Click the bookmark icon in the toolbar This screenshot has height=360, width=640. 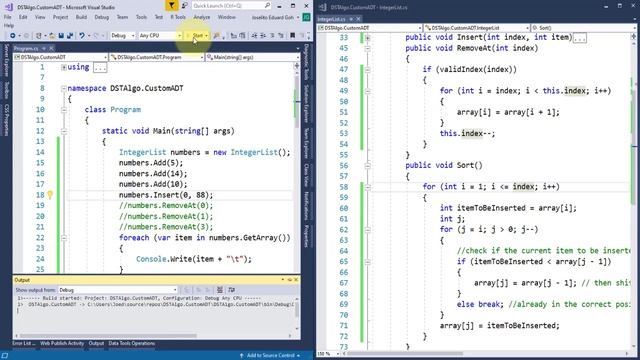[292, 36]
